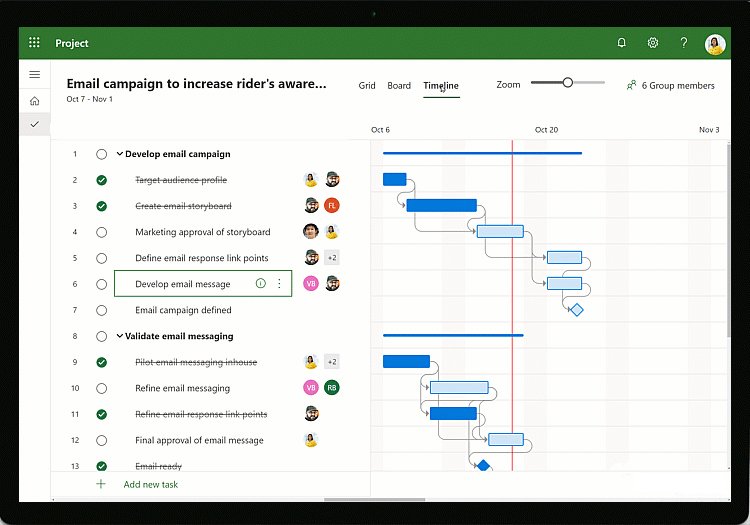
Task: Open the settings gear icon
Action: coord(653,43)
